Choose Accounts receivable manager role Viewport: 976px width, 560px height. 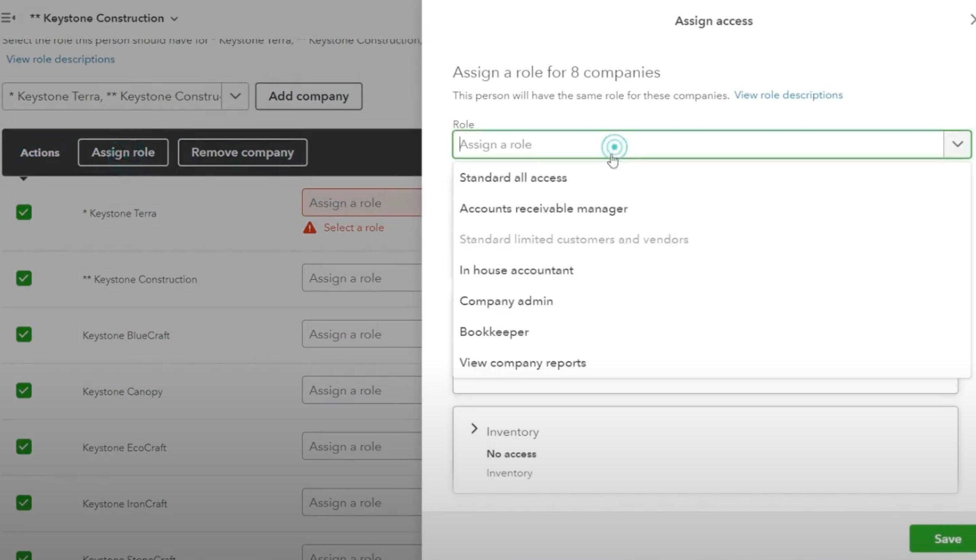coord(543,208)
